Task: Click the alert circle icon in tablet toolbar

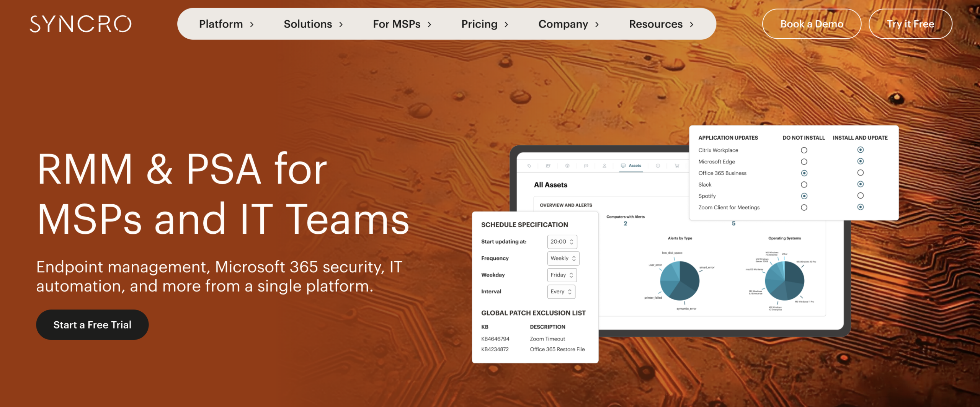Action: [x=658, y=166]
